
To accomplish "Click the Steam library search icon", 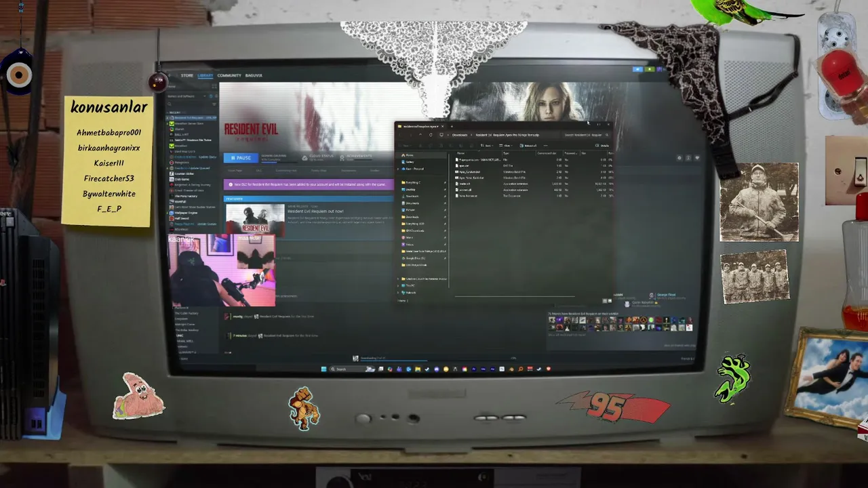I will pos(170,104).
